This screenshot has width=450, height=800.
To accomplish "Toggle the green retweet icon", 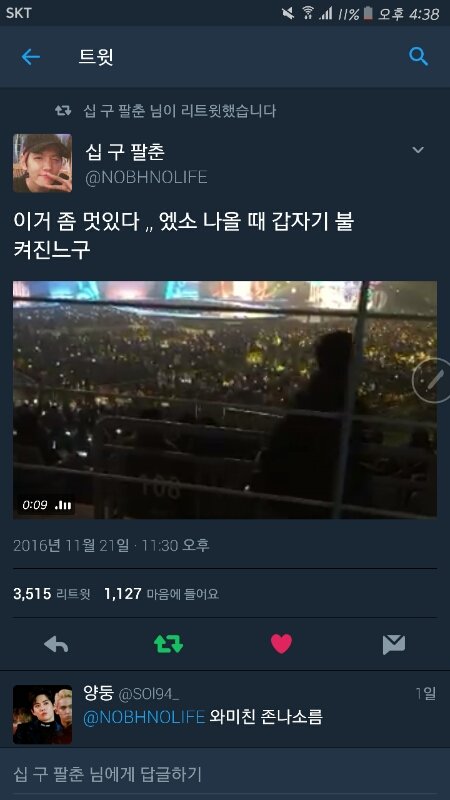I will click(x=168, y=644).
